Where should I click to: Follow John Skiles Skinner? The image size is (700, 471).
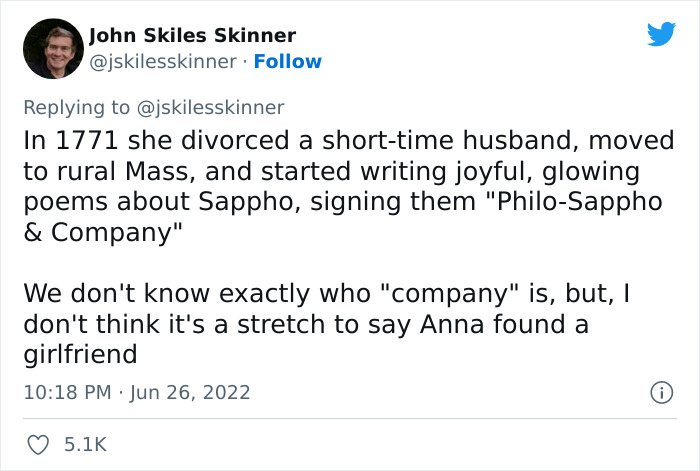tap(288, 61)
